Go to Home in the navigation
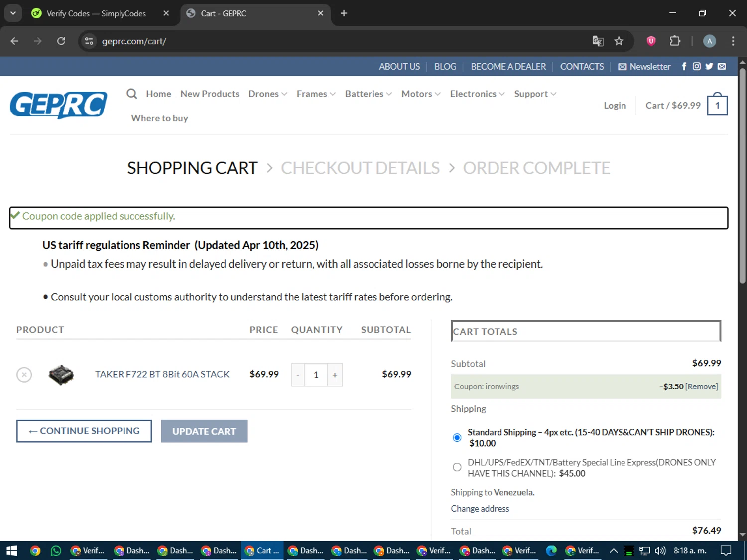 [158, 94]
